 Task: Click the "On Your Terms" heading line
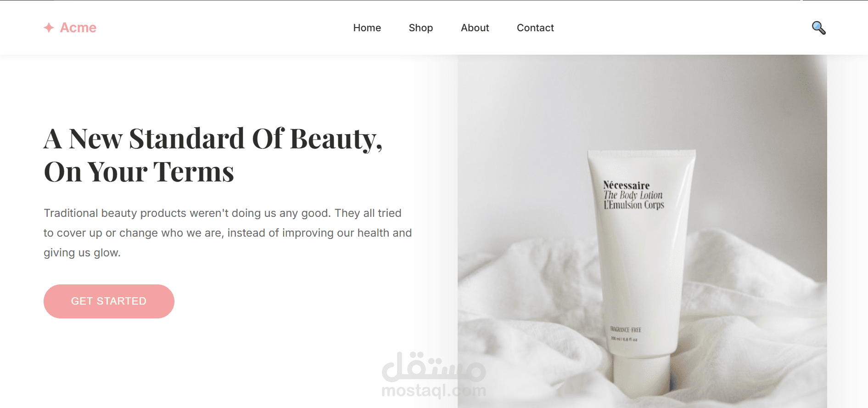point(139,172)
